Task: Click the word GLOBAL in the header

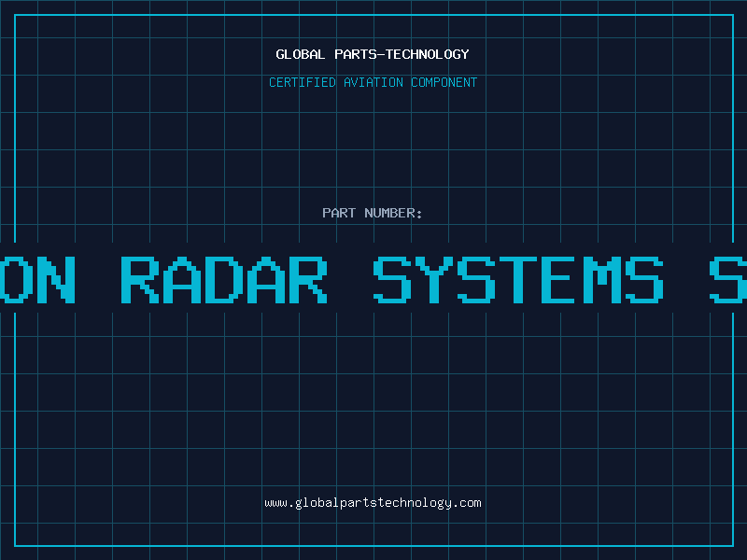Action: pos(301,54)
